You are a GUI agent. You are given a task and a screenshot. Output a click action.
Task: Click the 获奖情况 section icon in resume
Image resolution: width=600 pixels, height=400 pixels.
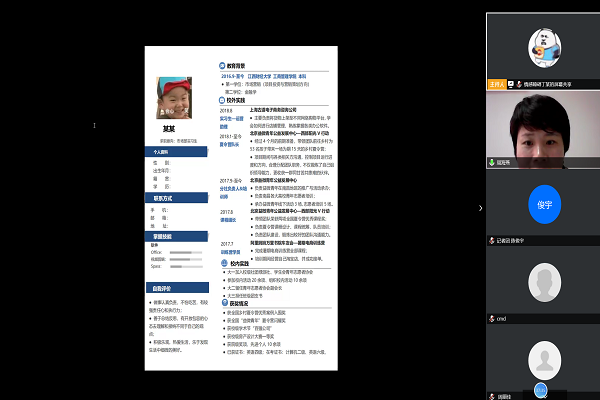(x=225, y=303)
